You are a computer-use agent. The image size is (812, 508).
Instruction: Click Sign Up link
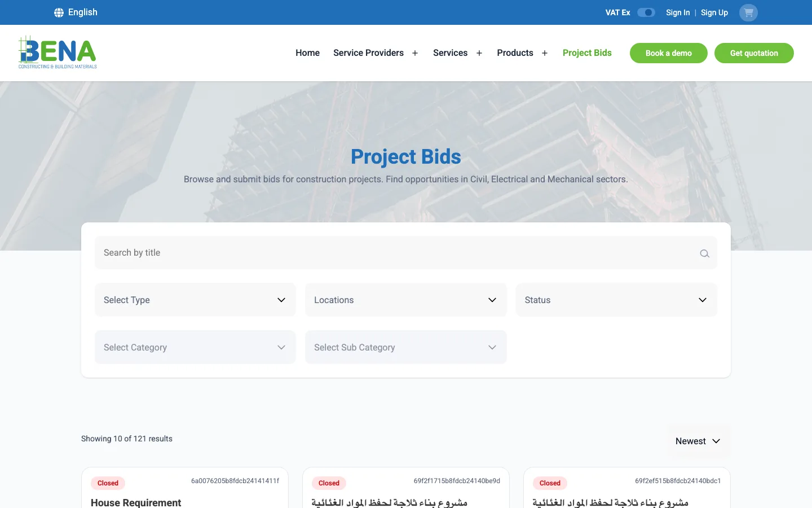[714, 12]
